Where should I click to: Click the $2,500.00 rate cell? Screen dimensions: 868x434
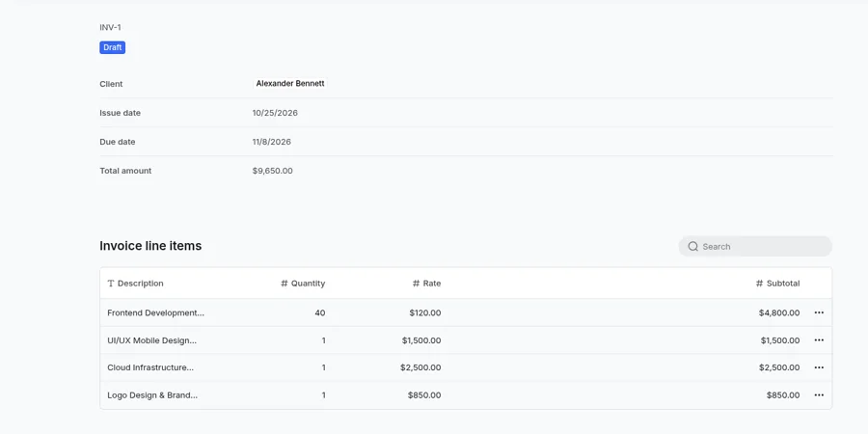[x=420, y=367]
